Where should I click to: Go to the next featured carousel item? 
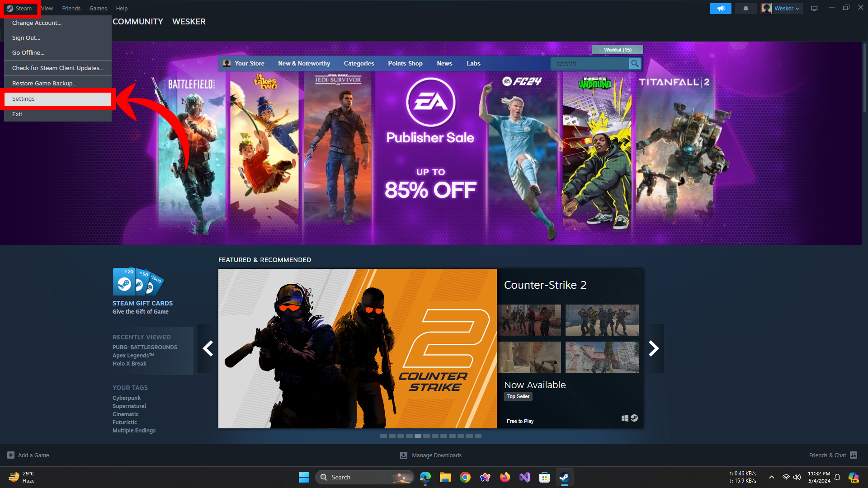pos(654,348)
